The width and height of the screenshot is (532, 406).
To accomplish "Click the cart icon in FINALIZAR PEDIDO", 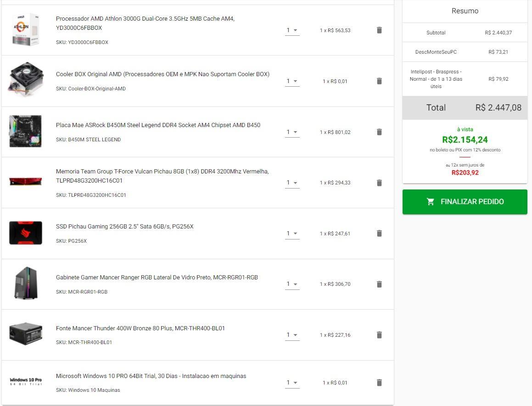I will [x=430, y=202].
